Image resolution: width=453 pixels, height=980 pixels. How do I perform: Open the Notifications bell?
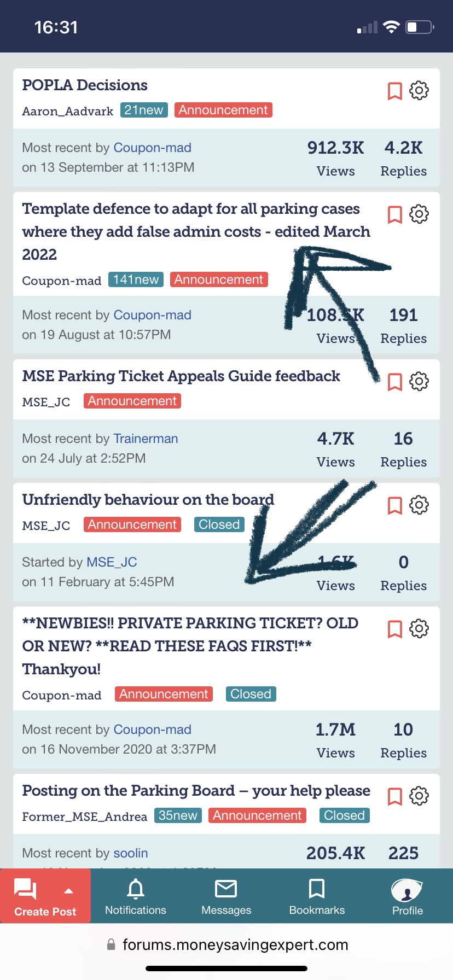(136, 897)
